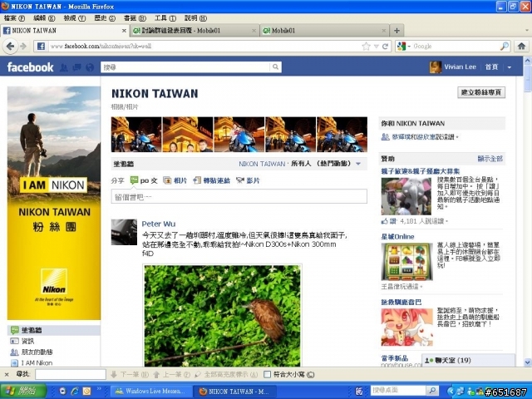Click highlight all option in find bar

(226, 375)
